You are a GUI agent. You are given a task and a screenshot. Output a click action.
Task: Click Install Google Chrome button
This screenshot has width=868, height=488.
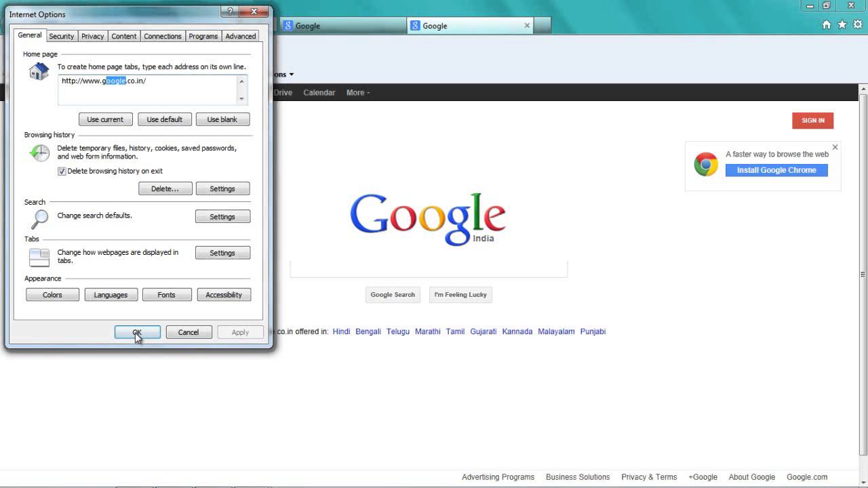click(x=776, y=170)
